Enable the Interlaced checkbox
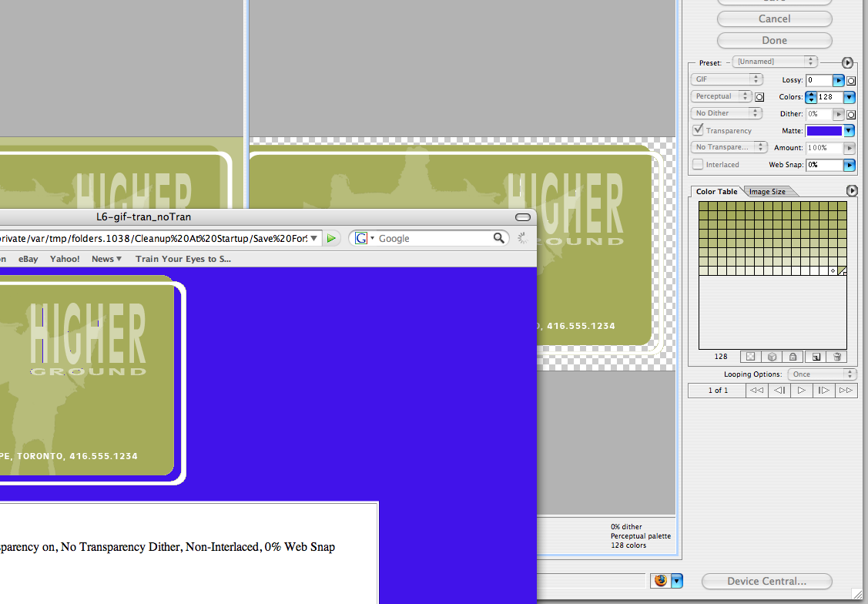Viewport: 868px width, 604px height. click(698, 164)
